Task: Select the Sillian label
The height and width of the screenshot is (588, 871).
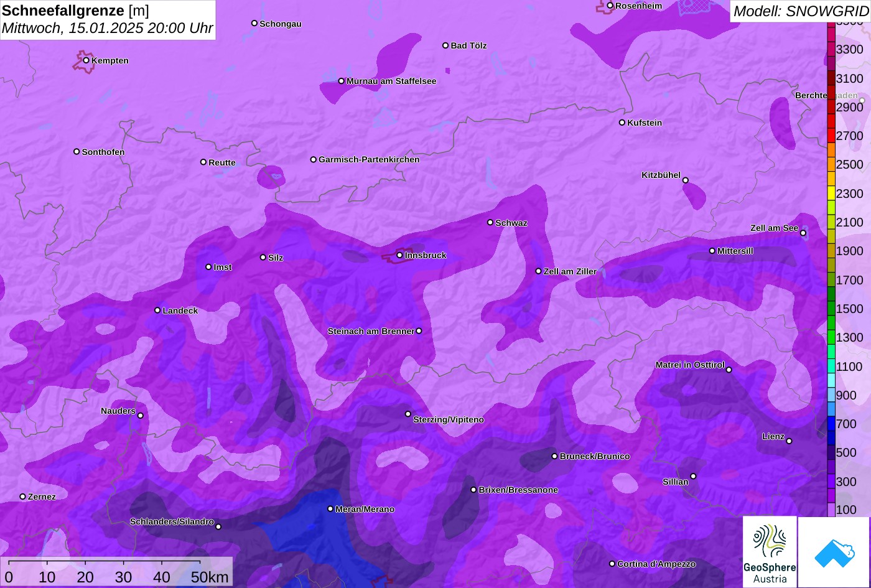Action: (676, 482)
